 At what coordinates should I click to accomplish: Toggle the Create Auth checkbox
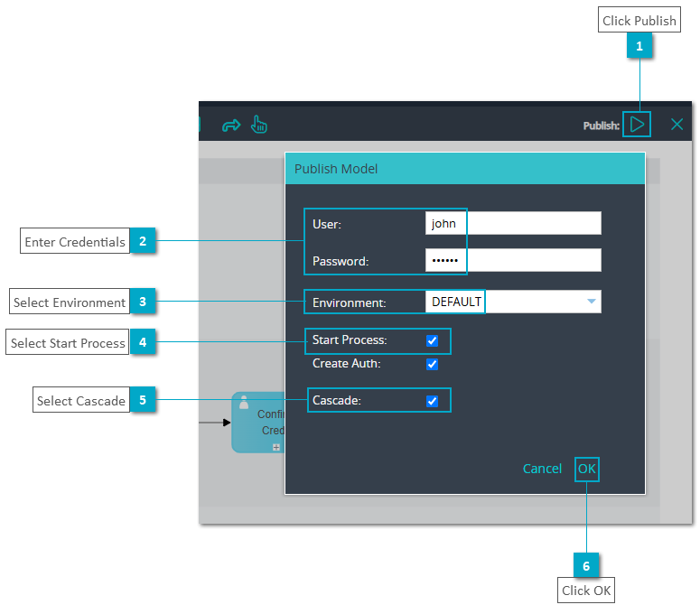tap(432, 364)
